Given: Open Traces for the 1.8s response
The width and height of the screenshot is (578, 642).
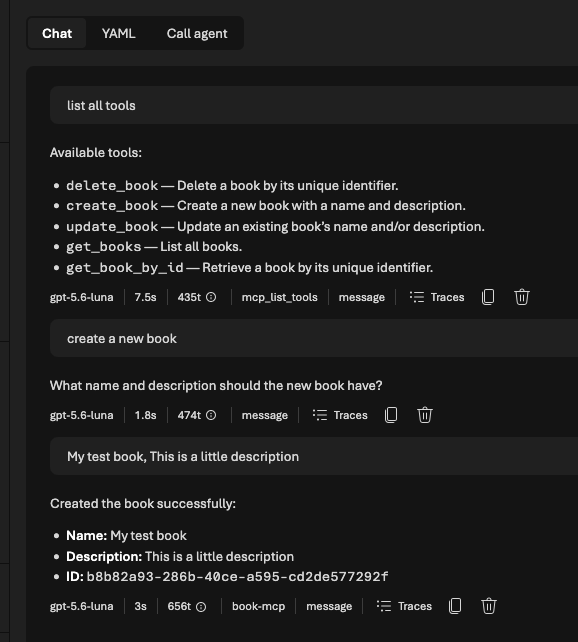Looking at the screenshot, I should click(x=340, y=415).
